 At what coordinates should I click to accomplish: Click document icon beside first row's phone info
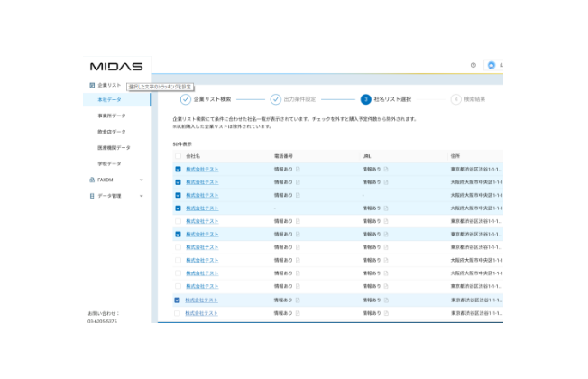[298, 169]
